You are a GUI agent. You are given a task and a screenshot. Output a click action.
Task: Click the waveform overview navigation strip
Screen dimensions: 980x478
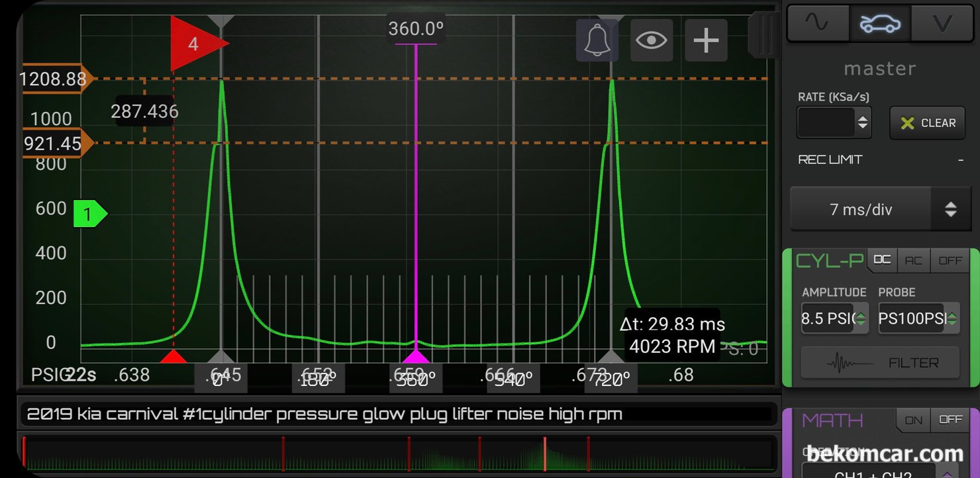click(x=397, y=454)
